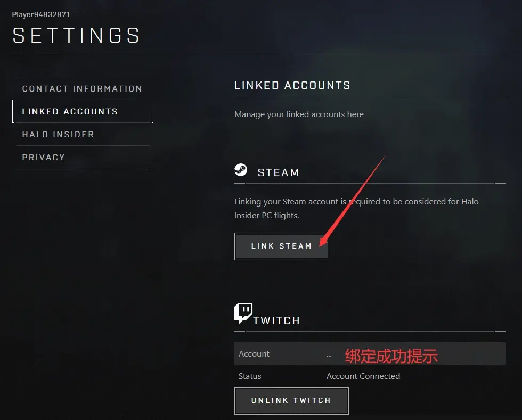Select the Twitch heading text
The width and height of the screenshot is (522, 420).
pyautogui.click(x=276, y=320)
